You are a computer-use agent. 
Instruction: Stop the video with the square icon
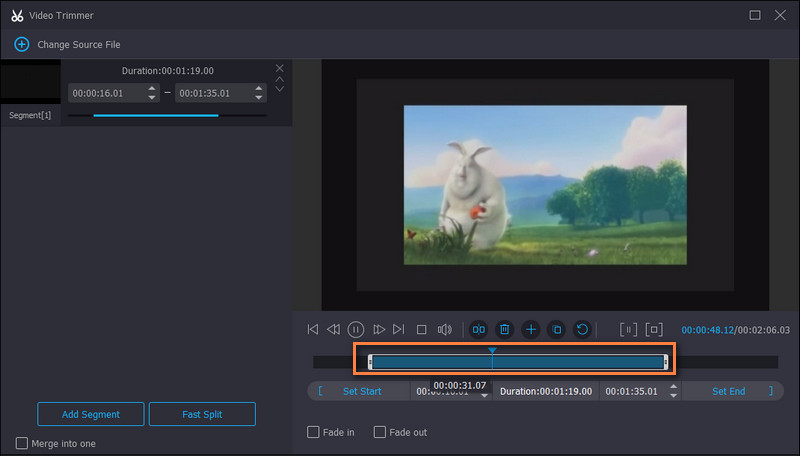pos(421,329)
